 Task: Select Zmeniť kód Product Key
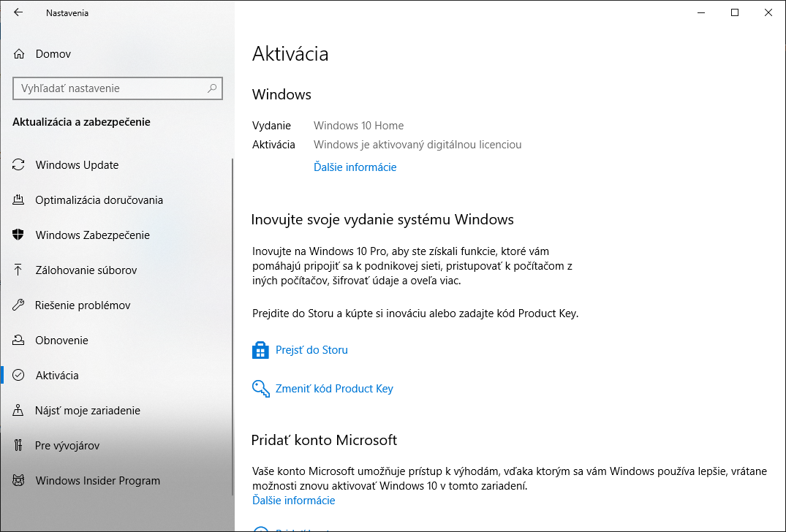click(335, 388)
